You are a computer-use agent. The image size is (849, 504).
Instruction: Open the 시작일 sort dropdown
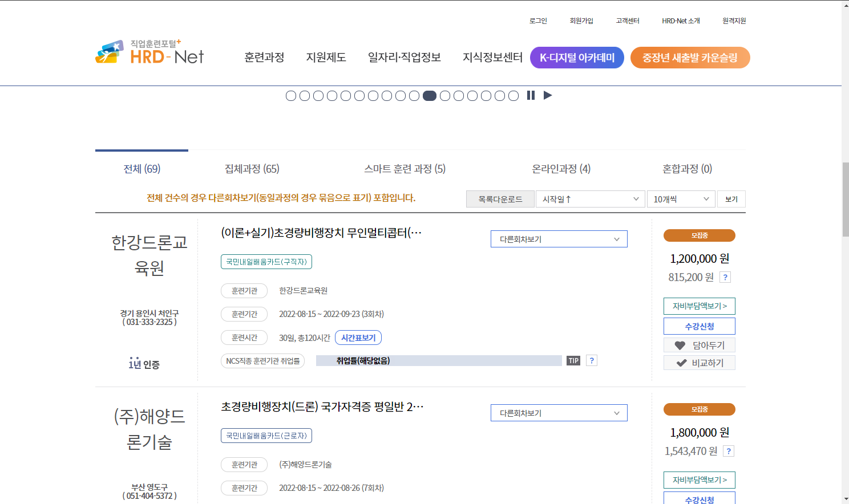click(590, 199)
